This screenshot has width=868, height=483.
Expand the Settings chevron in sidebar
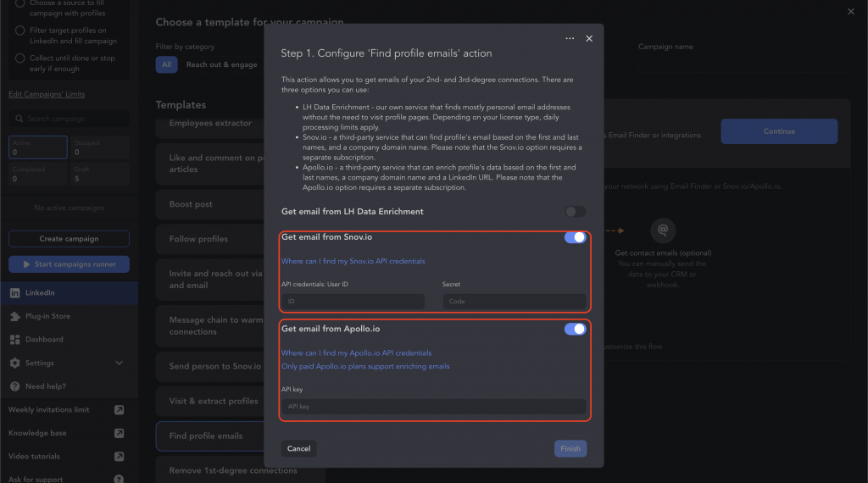pyautogui.click(x=119, y=363)
